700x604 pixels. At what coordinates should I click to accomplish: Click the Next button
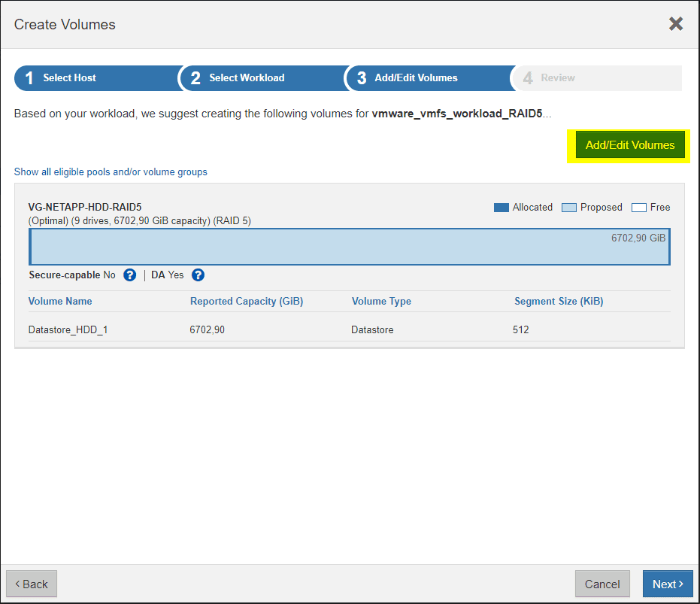[667, 584]
